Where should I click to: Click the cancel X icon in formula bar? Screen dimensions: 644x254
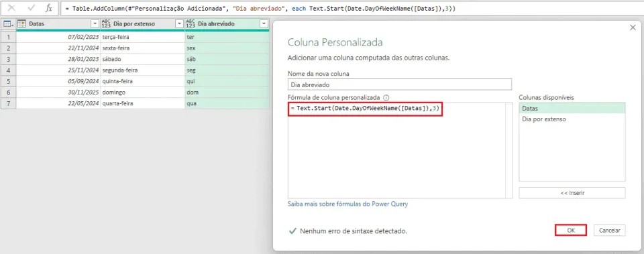pos(12,8)
